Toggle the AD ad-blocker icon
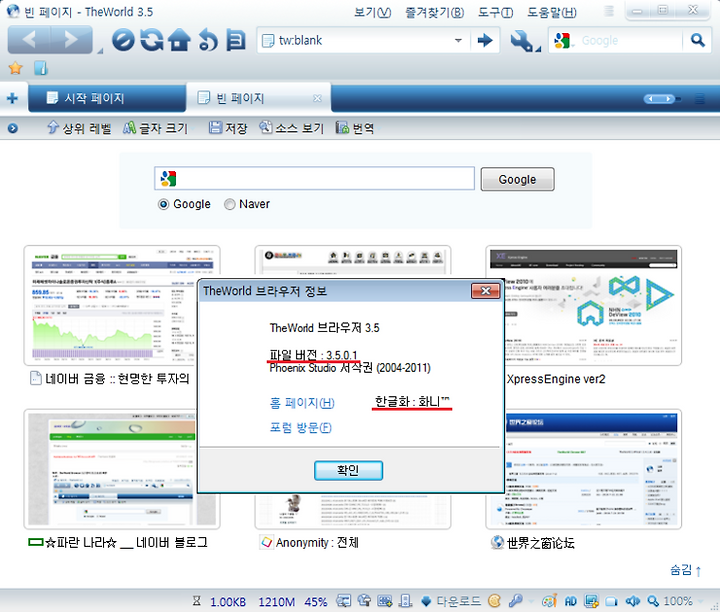This screenshot has width=720, height=612. 570,601
